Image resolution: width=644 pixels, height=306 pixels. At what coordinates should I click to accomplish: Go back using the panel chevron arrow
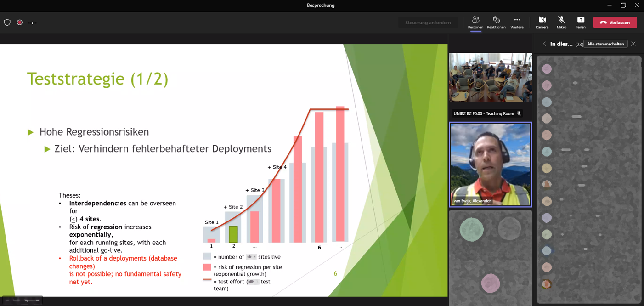pos(544,44)
